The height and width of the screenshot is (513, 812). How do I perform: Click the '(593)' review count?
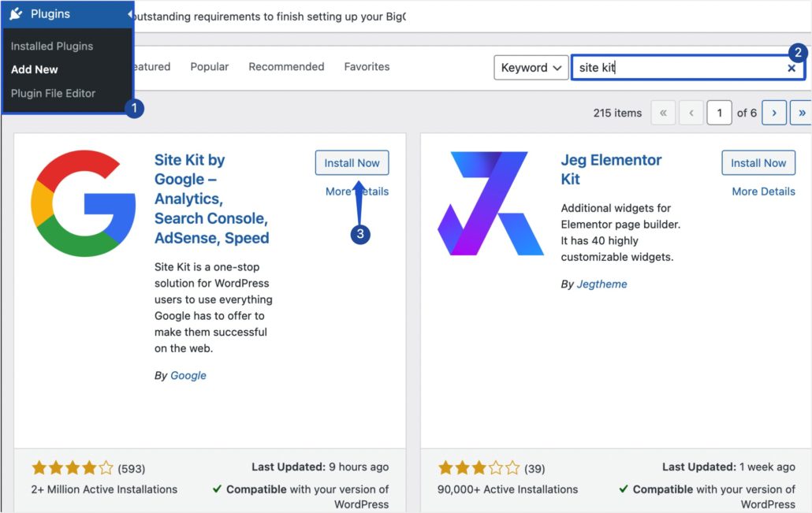tap(131, 469)
